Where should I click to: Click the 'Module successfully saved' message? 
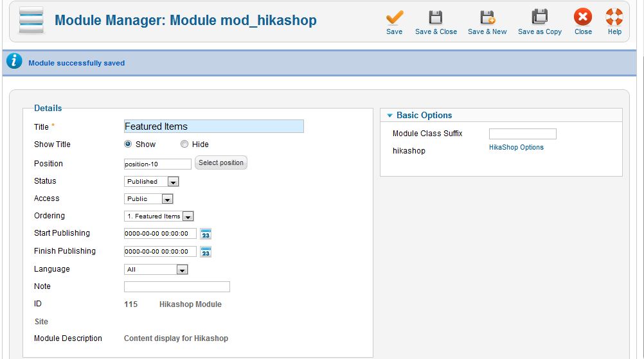[x=76, y=63]
